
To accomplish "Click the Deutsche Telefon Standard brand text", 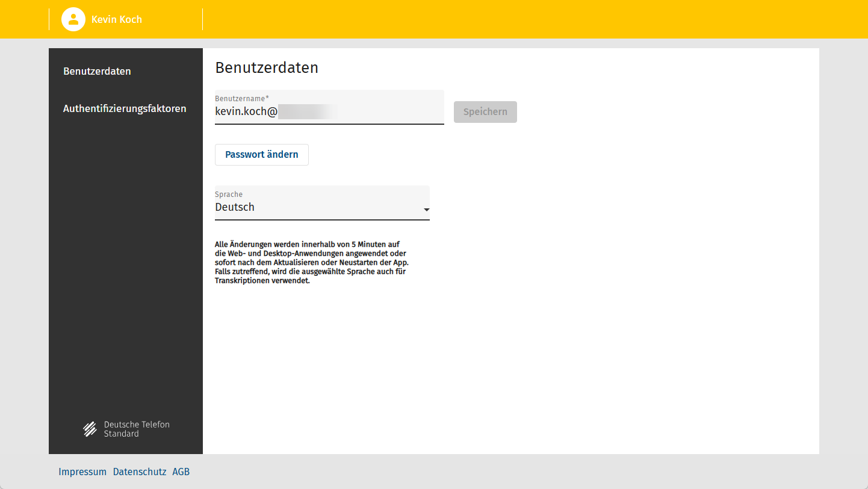I will 137,429.
